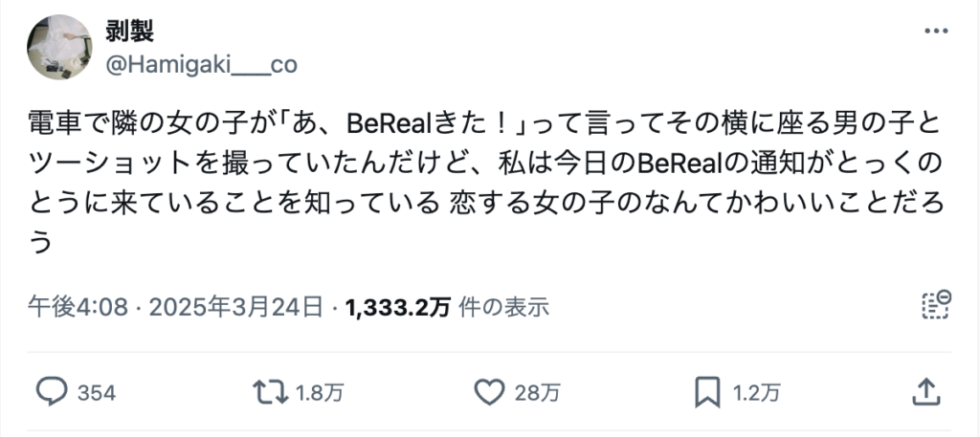
Task: Click the 1,333.2万 view count number
Action: point(398,307)
